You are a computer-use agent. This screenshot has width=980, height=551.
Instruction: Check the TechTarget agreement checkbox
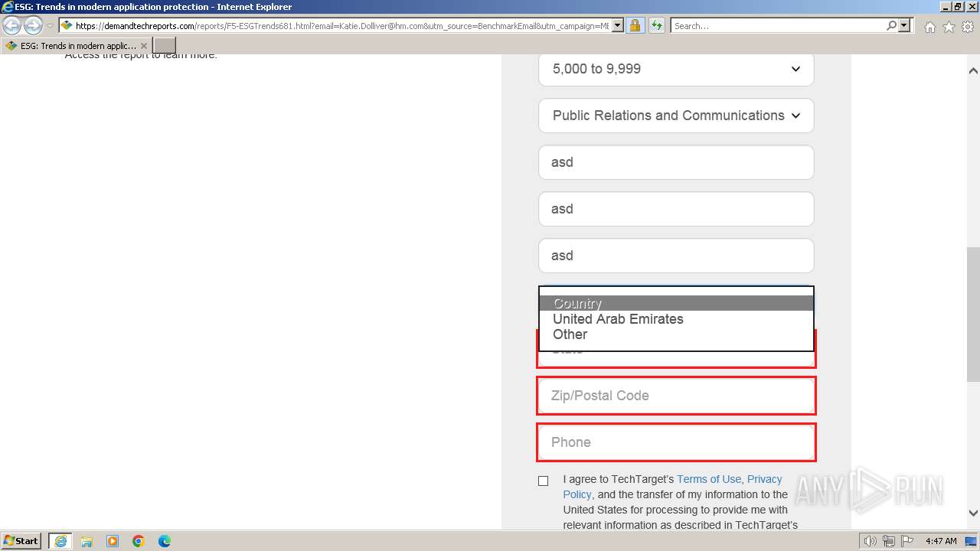(543, 481)
